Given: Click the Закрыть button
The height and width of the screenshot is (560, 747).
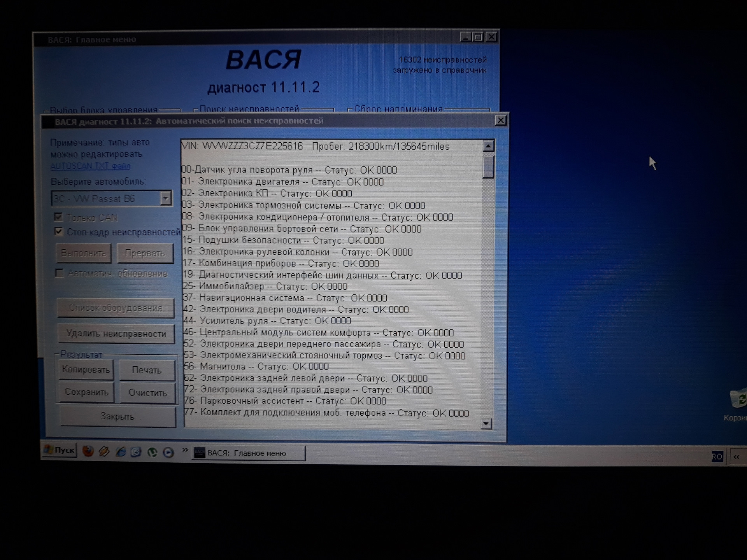Looking at the screenshot, I should point(117,416).
